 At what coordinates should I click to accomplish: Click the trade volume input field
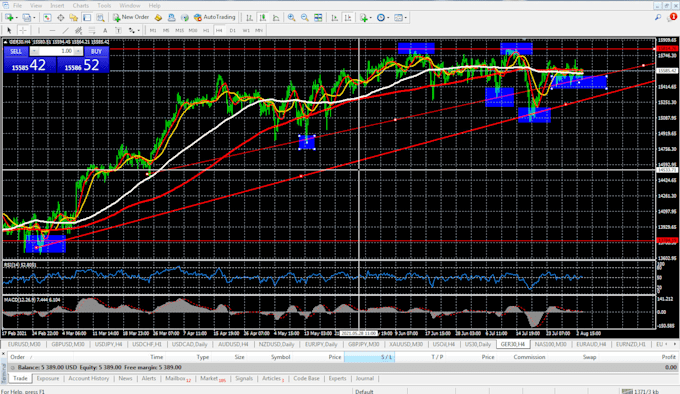(x=56, y=51)
